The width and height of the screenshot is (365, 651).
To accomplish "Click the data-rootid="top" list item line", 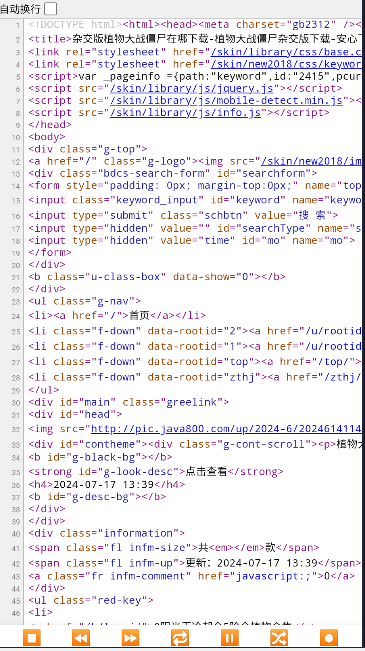I will pyautogui.click(x=195, y=362).
